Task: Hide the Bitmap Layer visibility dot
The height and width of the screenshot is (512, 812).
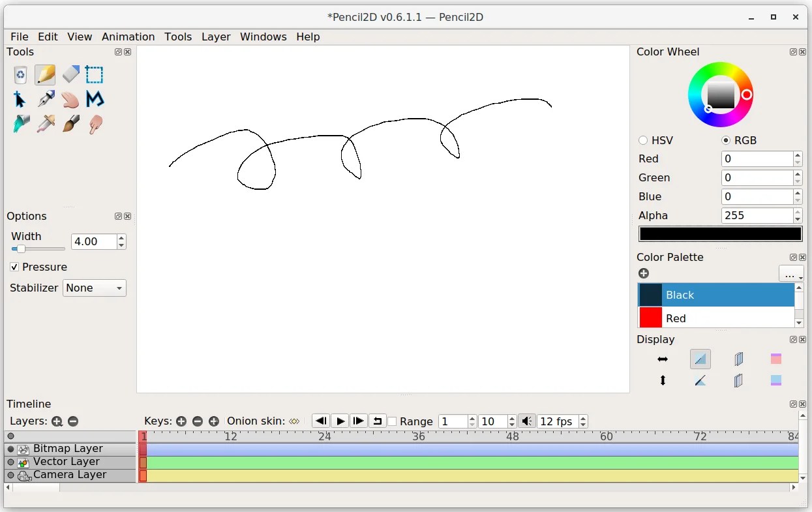Action: point(9,448)
